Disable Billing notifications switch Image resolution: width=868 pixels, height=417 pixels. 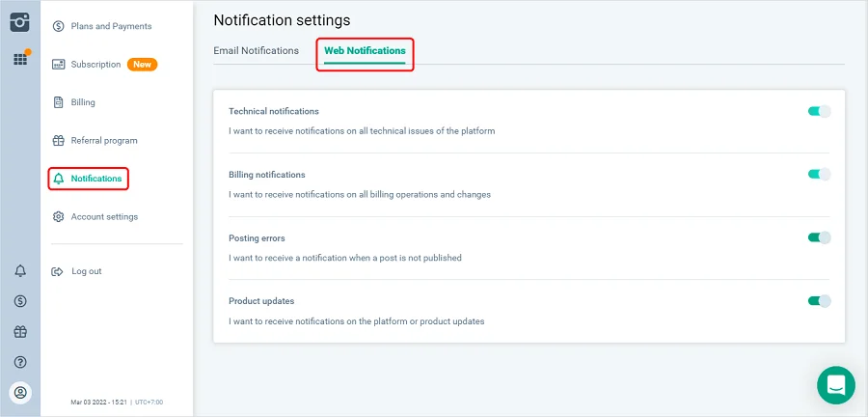[819, 175]
